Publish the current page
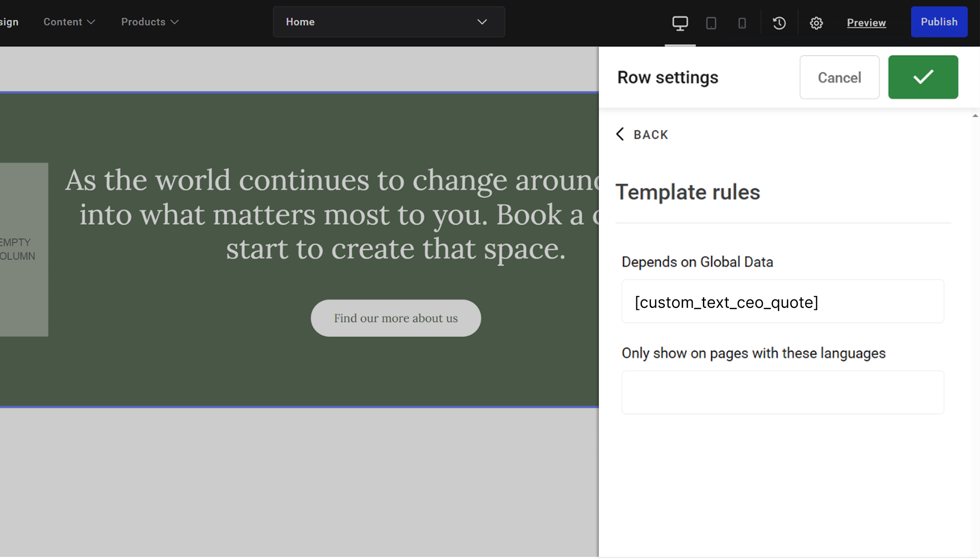The height and width of the screenshot is (559, 980). click(939, 22)
